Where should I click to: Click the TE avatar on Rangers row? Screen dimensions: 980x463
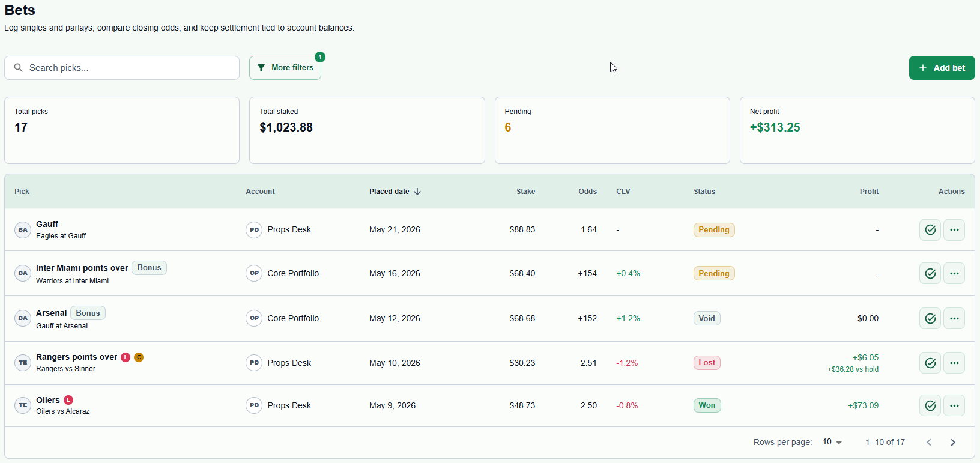pyautogui.click(x=23, y=363)
